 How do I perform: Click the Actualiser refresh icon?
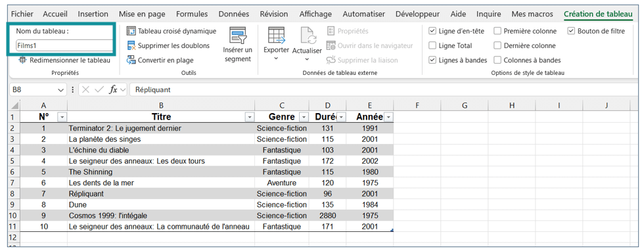point(307,35)
